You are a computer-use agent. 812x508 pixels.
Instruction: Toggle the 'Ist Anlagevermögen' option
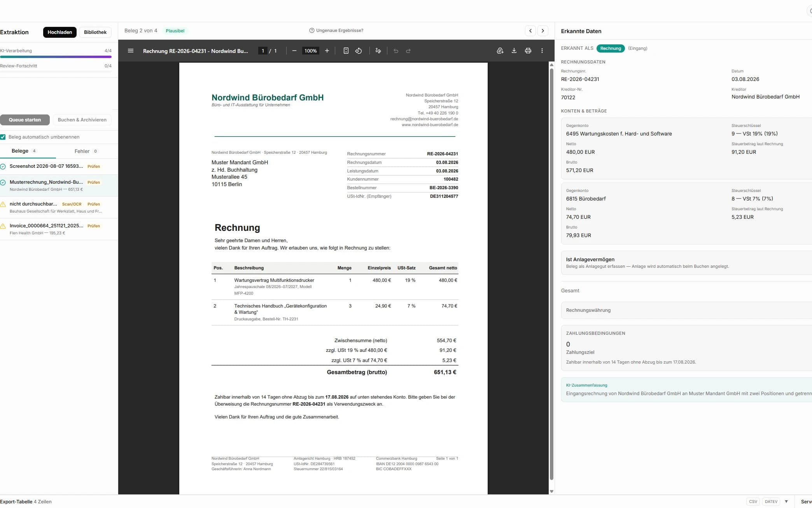coord(686,263)
